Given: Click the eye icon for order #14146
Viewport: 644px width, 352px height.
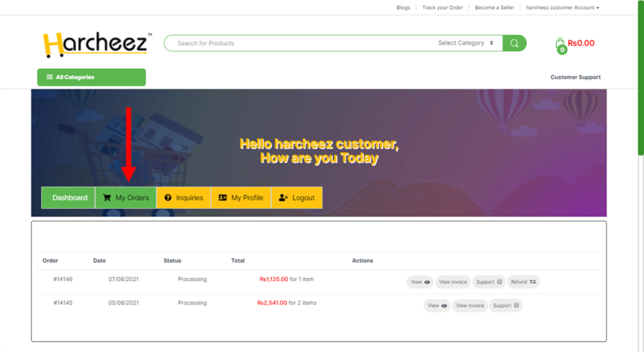Looking at the screenshot, I should coord(427,282).
